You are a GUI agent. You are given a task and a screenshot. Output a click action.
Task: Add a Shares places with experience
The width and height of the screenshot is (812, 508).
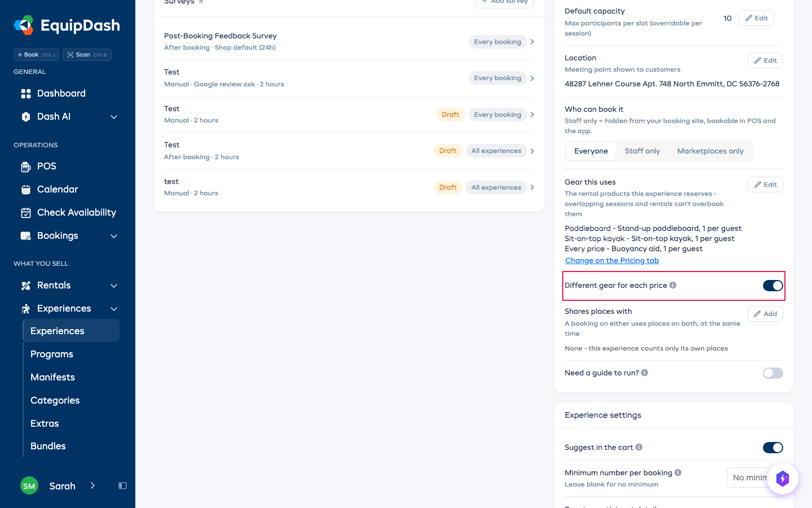click(765, 314)
